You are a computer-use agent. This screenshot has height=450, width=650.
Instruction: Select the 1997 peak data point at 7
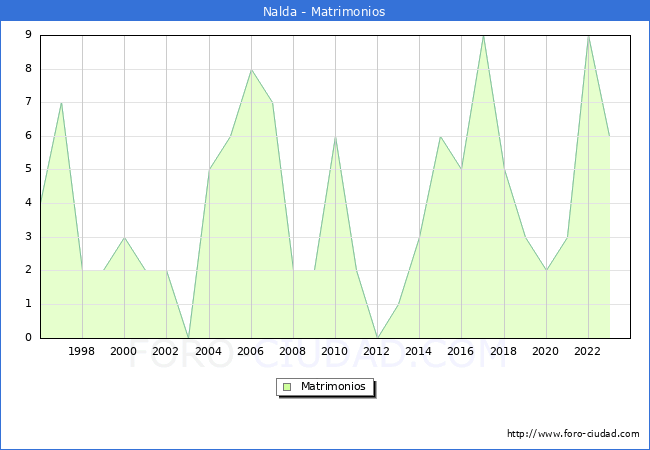coord(61,103)
